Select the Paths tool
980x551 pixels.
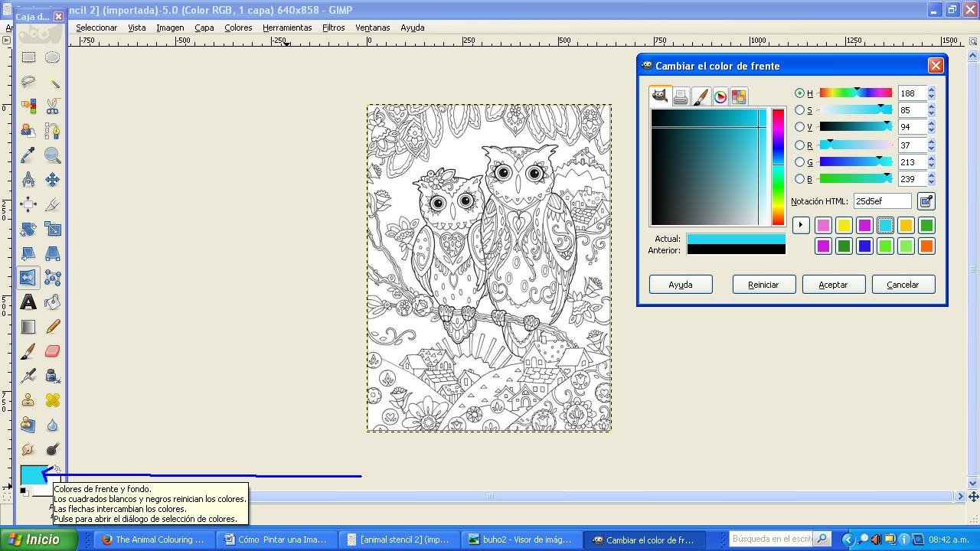[52, 131]
